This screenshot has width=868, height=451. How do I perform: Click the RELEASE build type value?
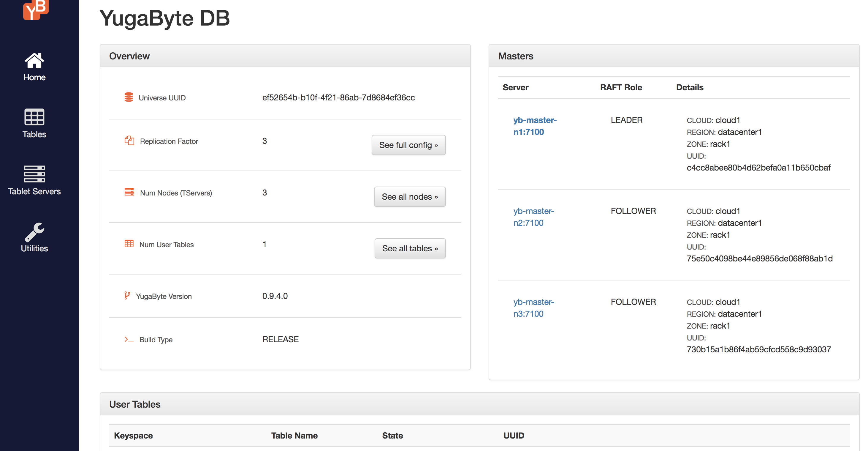(280, 339)
